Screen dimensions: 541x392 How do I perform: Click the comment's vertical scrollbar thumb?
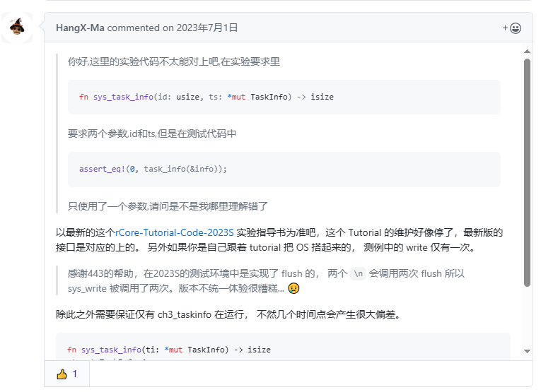(527, 170)
